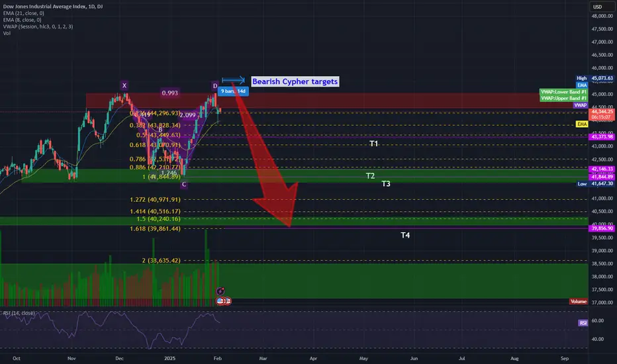Click the D point label of the Cypher pattern
The height and width of the screenshot is (364, 617).
(x=215, y=86)
